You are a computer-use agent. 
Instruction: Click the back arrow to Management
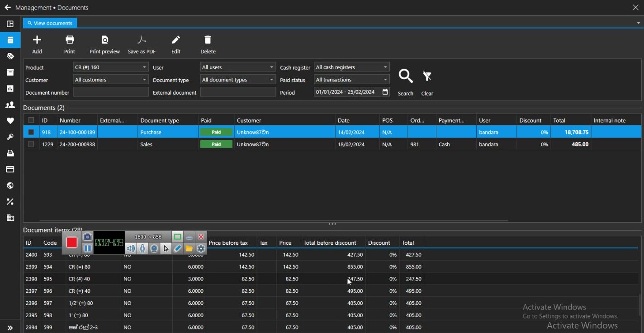[7, 8]
